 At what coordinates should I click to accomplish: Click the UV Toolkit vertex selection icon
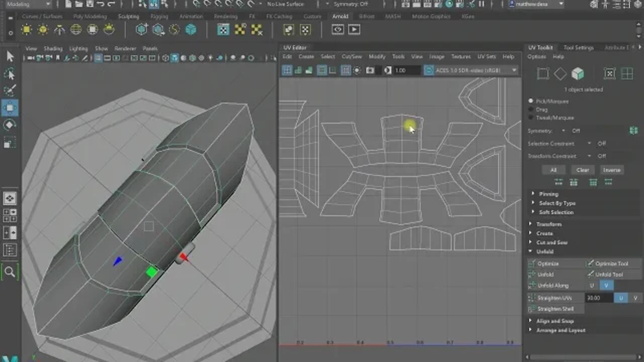click(x=542, y=74)
